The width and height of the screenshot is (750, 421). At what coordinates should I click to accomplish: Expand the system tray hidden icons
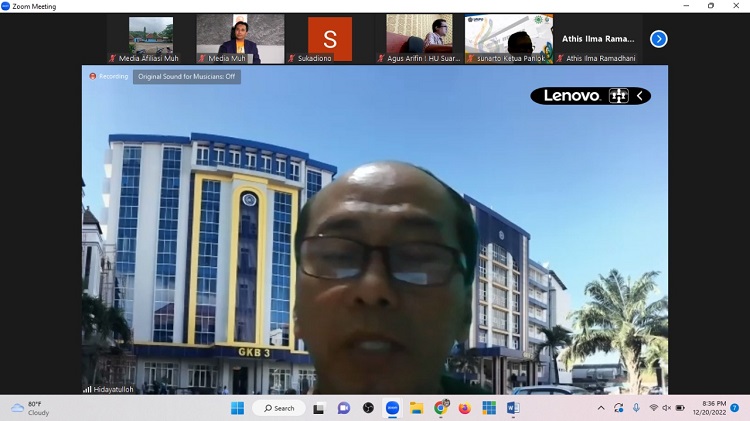pos(600,408)
